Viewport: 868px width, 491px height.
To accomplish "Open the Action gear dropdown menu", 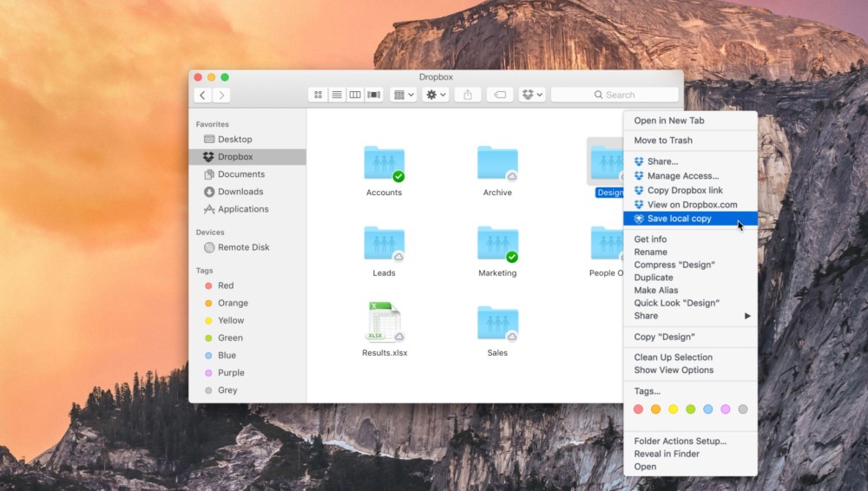I will pos(435,95).
